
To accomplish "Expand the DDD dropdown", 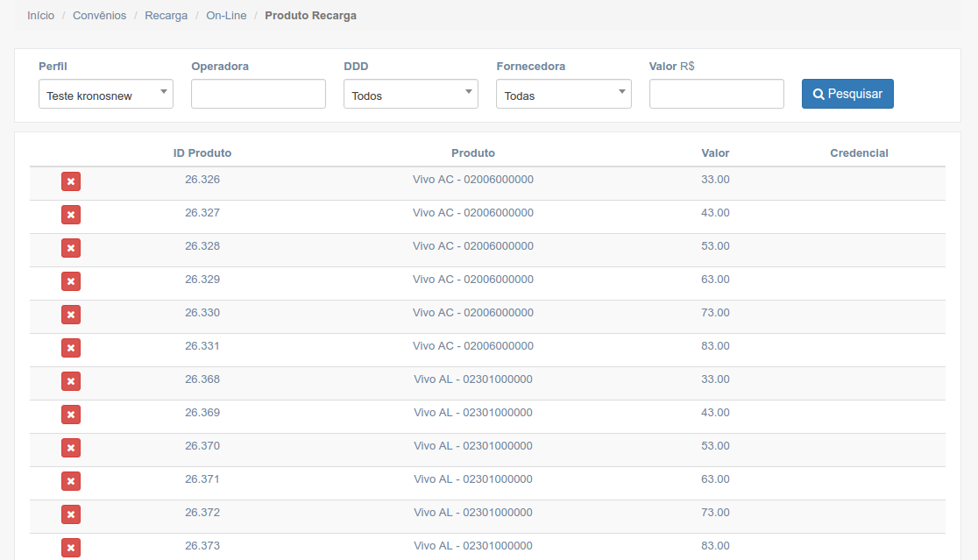I will coord(410,95).
